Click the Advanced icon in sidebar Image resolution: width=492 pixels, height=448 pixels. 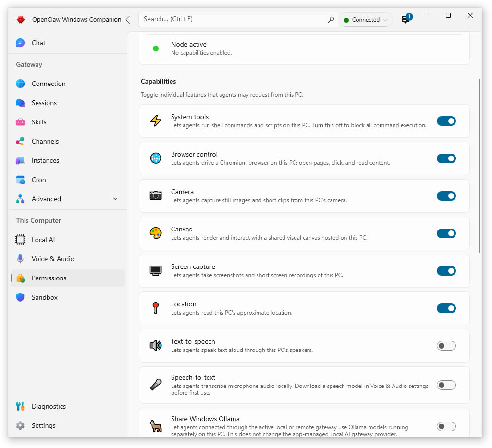(20, 199)
